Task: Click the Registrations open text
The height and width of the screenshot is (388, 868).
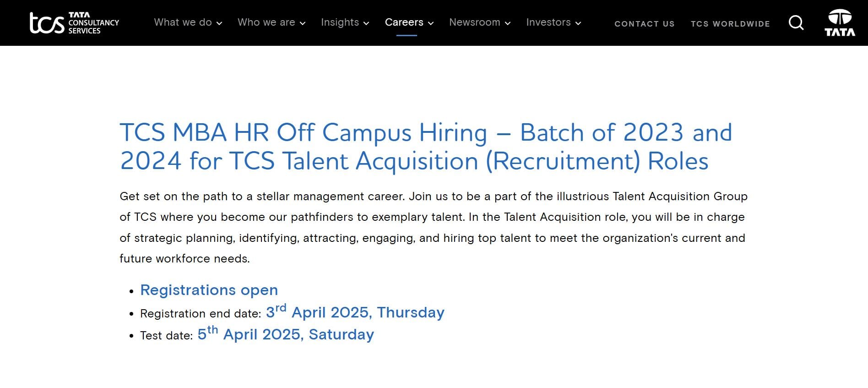Action: tap(209, 290)
